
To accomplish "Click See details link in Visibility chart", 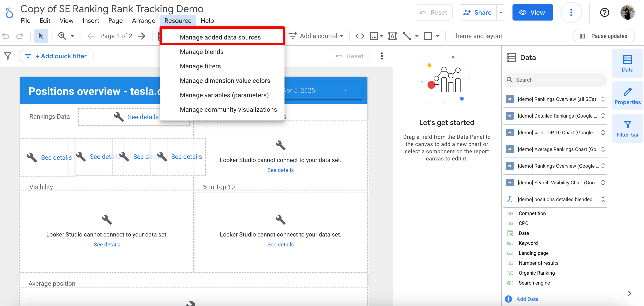I will 107,245.
